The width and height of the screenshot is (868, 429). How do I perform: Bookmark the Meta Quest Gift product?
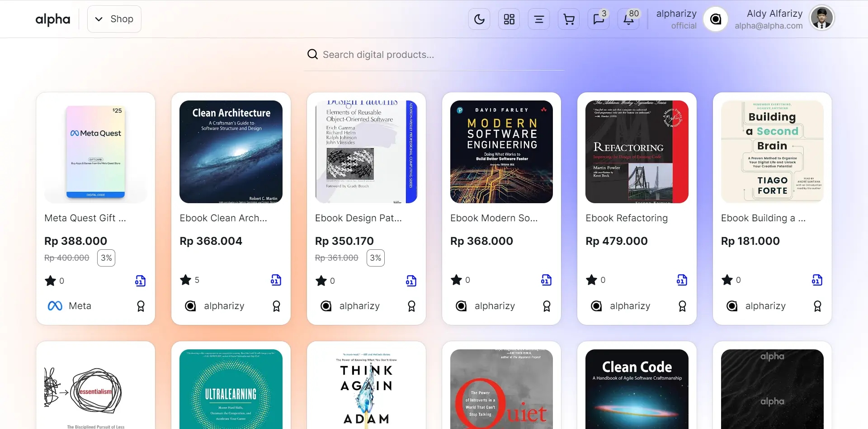141,306
